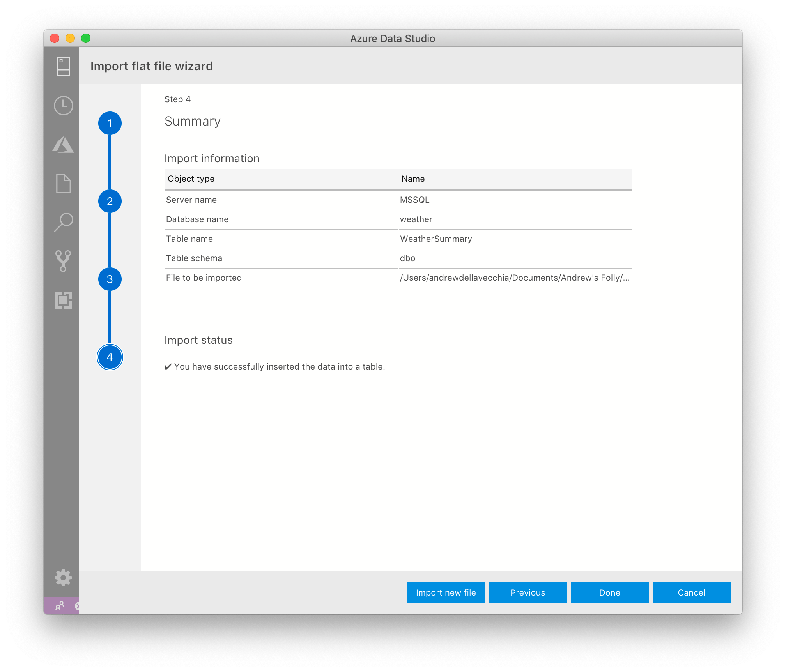Select step 4 circle in the wizard

point(110,357)
